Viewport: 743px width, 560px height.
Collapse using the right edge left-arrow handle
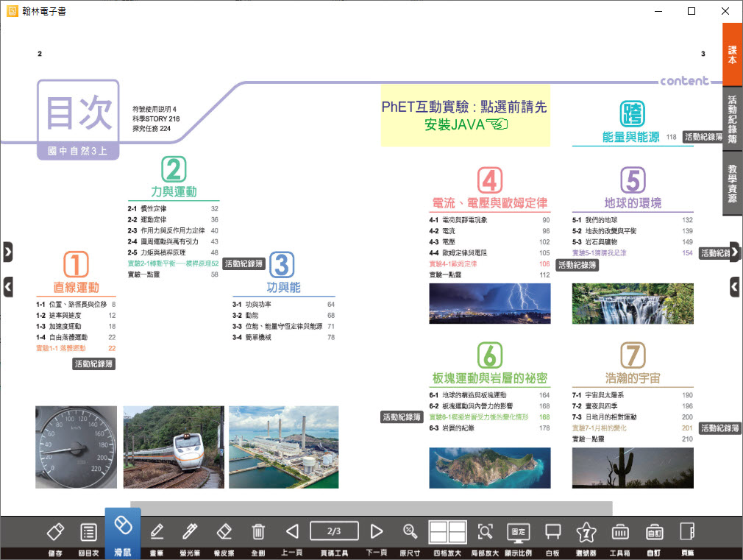[x=735, y=286]
